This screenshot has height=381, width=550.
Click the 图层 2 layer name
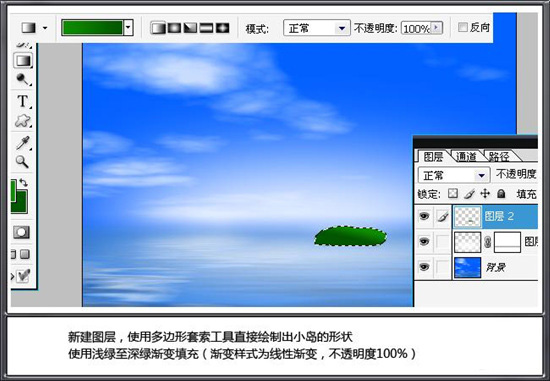point(499,216)
